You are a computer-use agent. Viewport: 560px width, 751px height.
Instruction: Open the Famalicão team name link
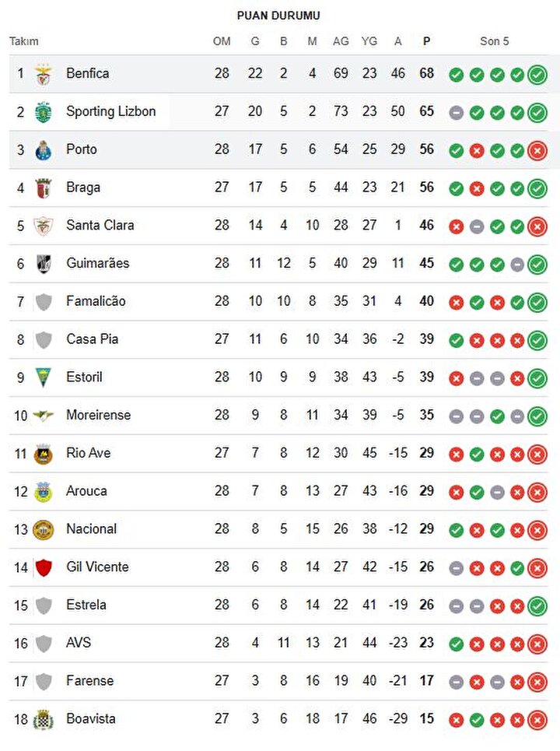(96, 301)
